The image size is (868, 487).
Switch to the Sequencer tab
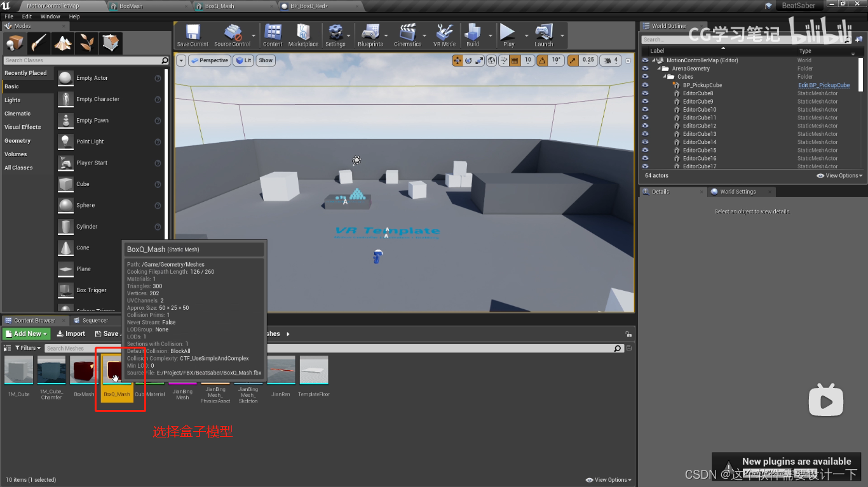coord(95,321)
